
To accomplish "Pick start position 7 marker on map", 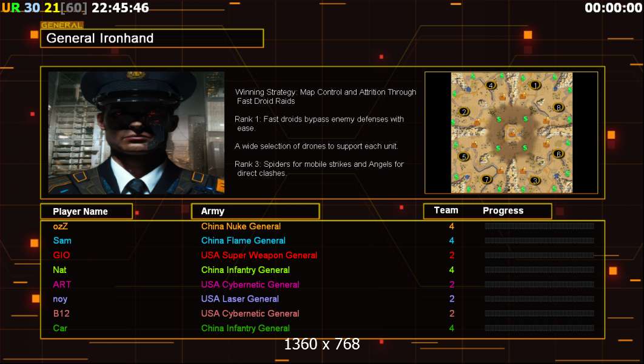I will coord(487,179).
